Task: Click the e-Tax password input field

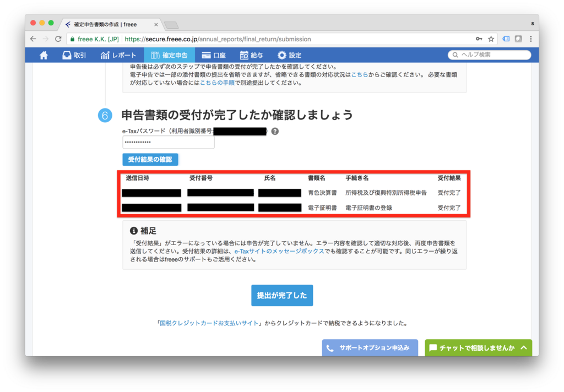Action: pyautogui.click(x=169, y=142)
